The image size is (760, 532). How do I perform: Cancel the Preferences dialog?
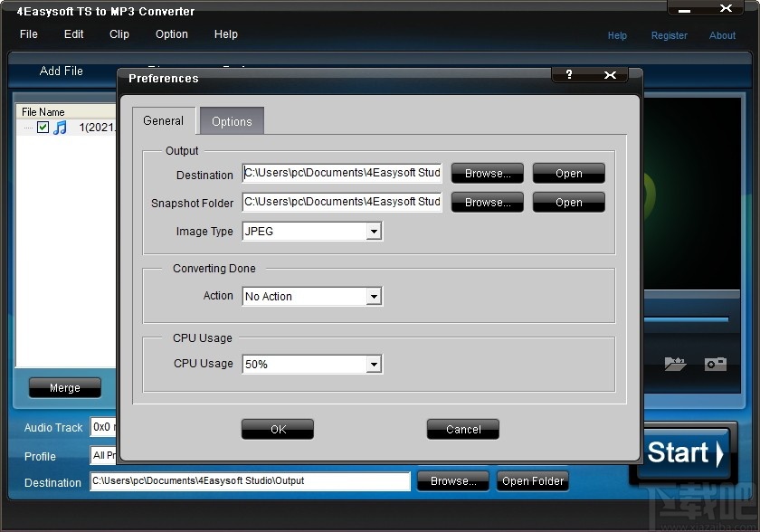[462, 429]
